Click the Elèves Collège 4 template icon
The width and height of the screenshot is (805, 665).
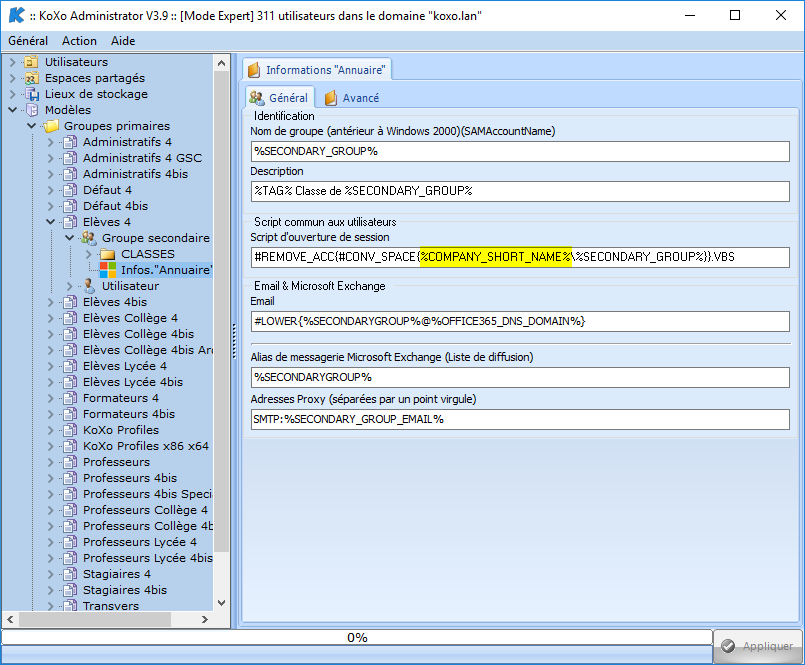click(x=70, y=318)
